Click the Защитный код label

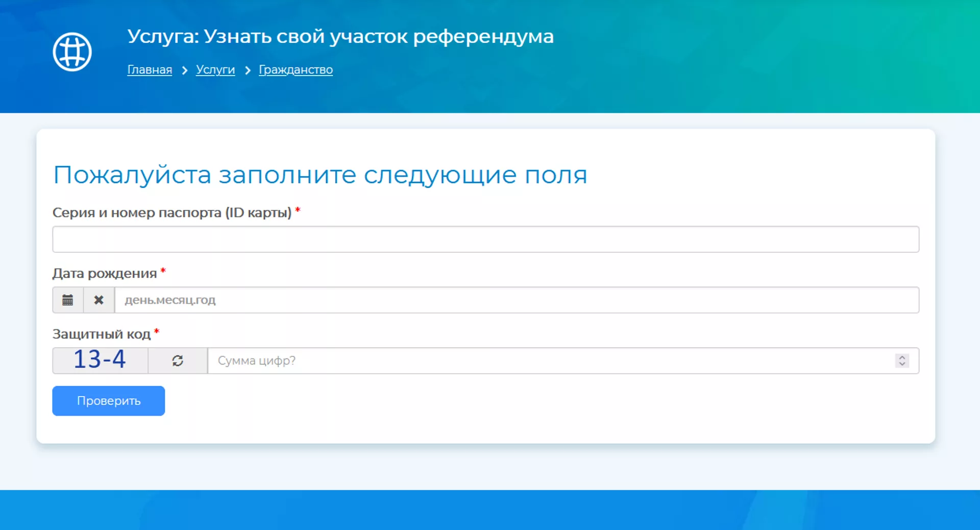click(x=102, y=334)
